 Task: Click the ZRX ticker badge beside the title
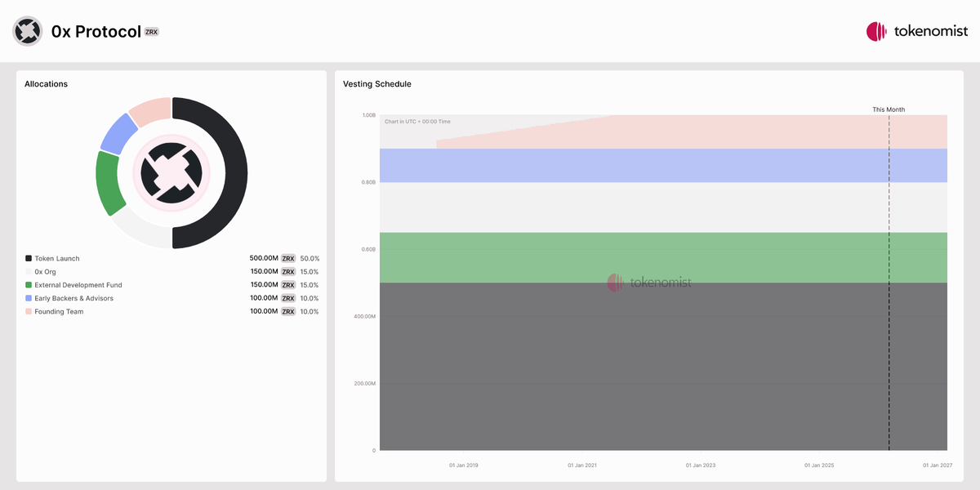(152, 32)
